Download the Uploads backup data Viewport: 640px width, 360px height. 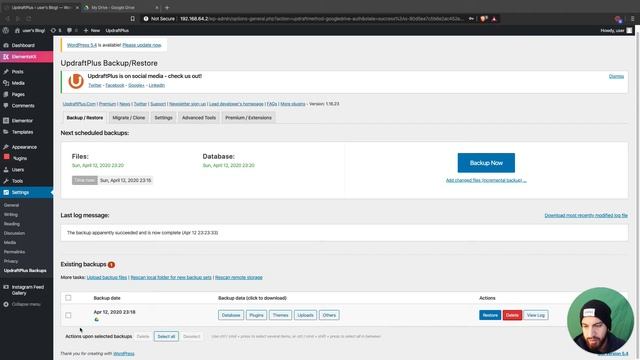[305, 315]
